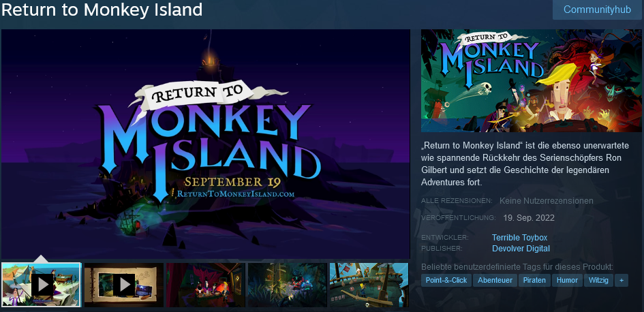
Task: Play the second trailer video thumbnail
Action: point(124,285)
